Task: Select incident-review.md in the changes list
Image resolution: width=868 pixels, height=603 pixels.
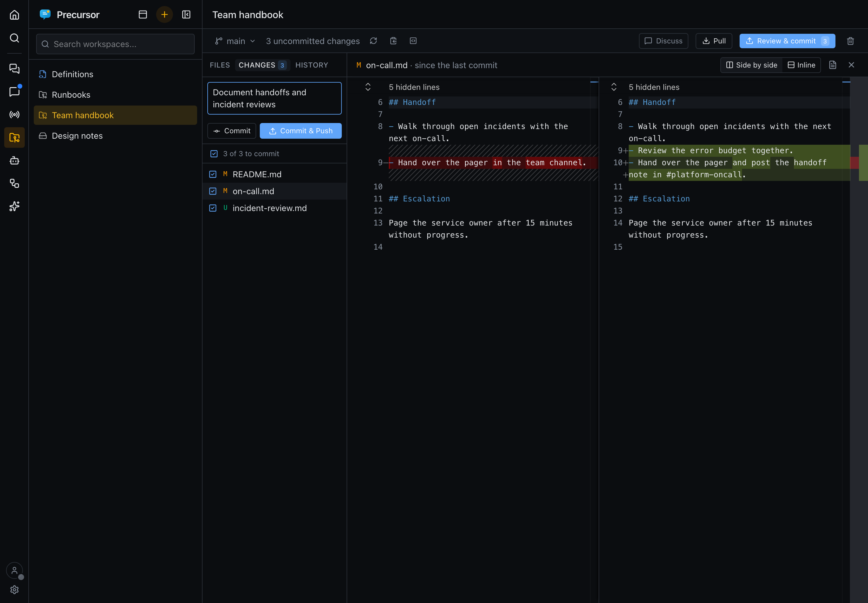Action: point(275,208)
